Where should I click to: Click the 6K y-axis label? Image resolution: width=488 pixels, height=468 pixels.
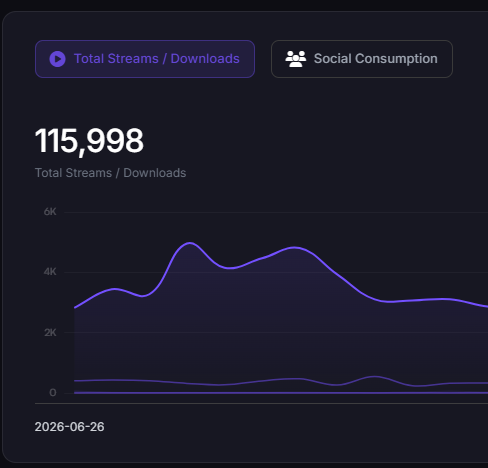50,212
